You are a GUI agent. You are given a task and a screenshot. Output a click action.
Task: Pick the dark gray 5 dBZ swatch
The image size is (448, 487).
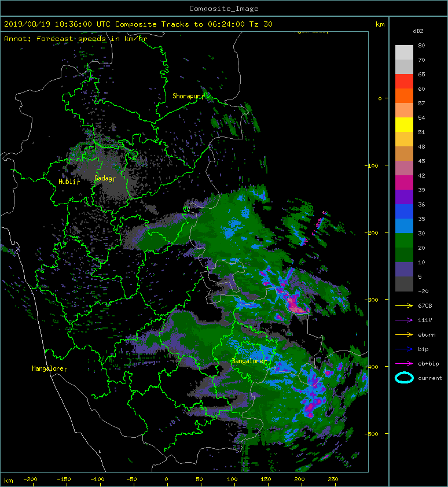(x=404, y=283)
